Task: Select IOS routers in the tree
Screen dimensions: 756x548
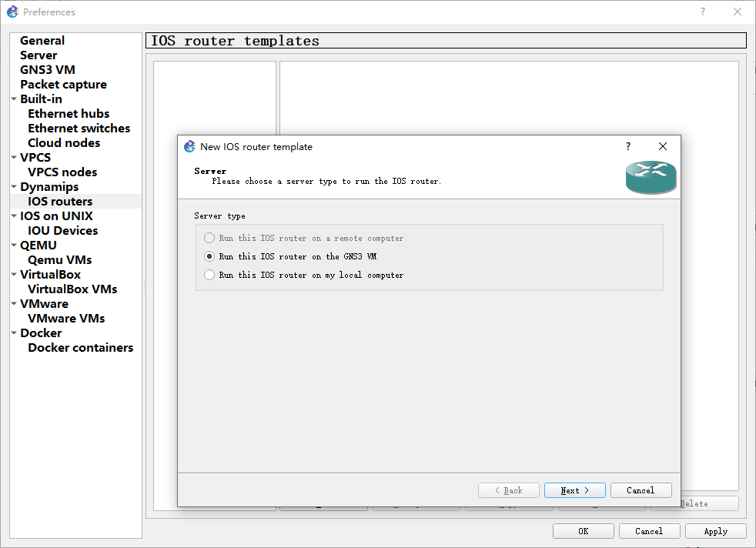Action: click(60, 202)
